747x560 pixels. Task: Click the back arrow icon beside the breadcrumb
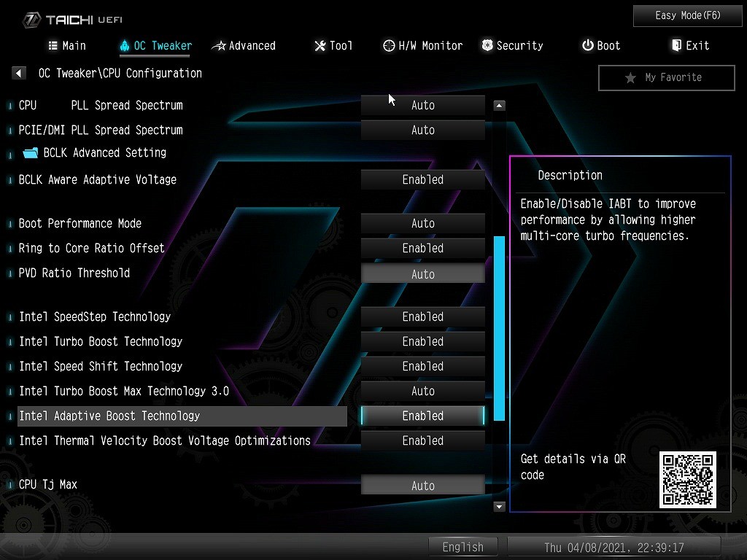tap(19, 74)
